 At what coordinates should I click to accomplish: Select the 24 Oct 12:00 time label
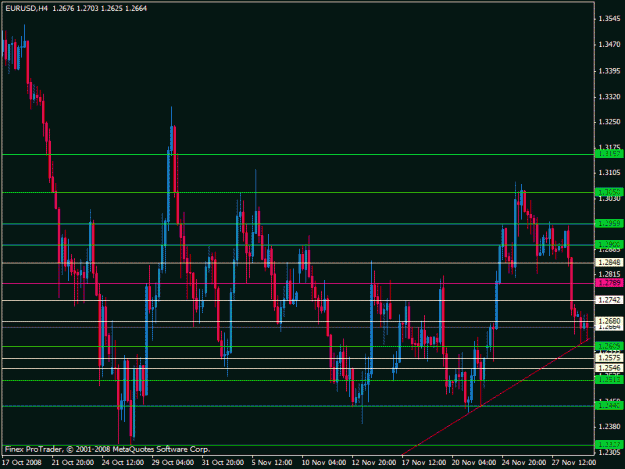[123, 462]
